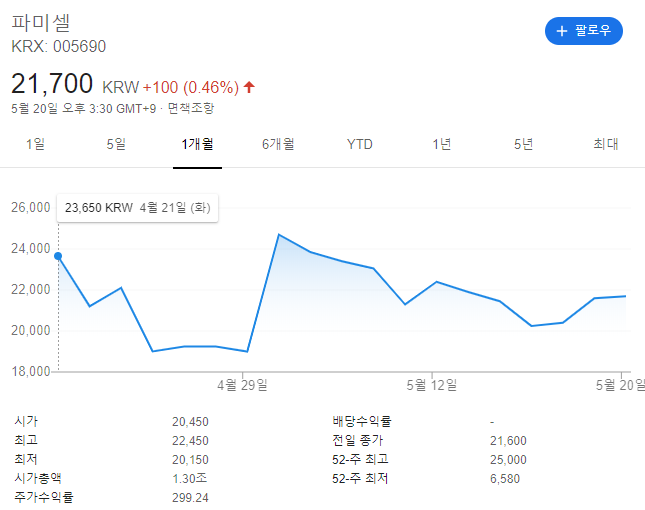
Task: Click the blue data point on the chart
Action: [x=58, y=256]
